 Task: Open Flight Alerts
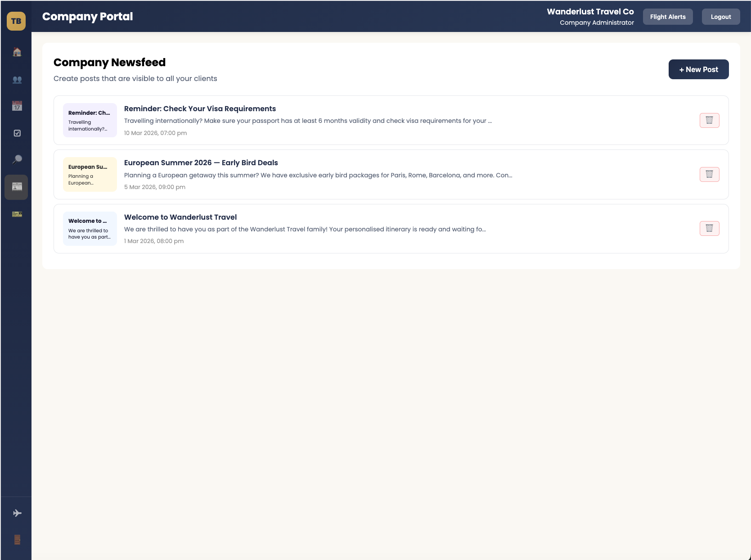click(668, 17)
